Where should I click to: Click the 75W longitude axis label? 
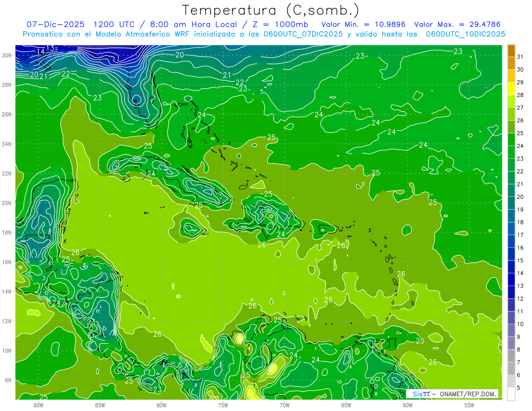(x=223, y=405)
